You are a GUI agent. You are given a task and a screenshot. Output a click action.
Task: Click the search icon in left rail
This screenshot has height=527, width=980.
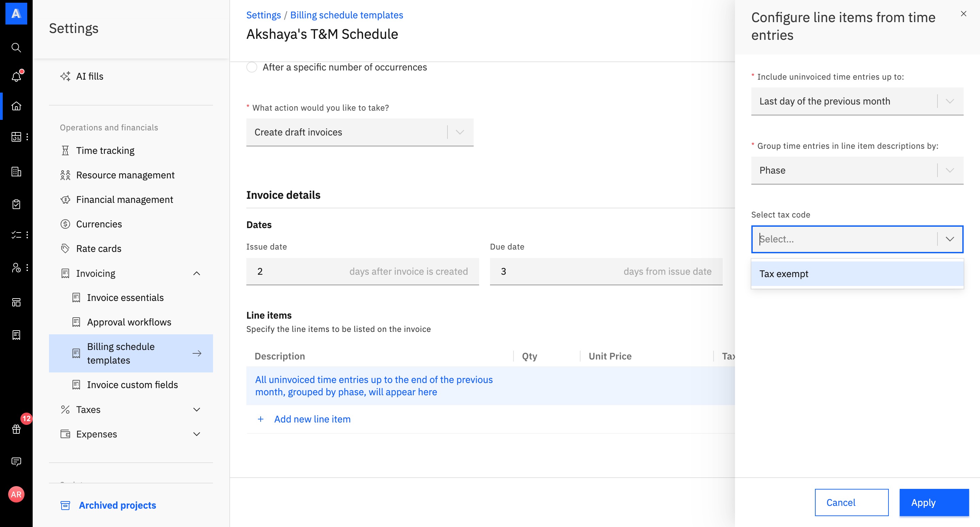[x=16, y=48]
